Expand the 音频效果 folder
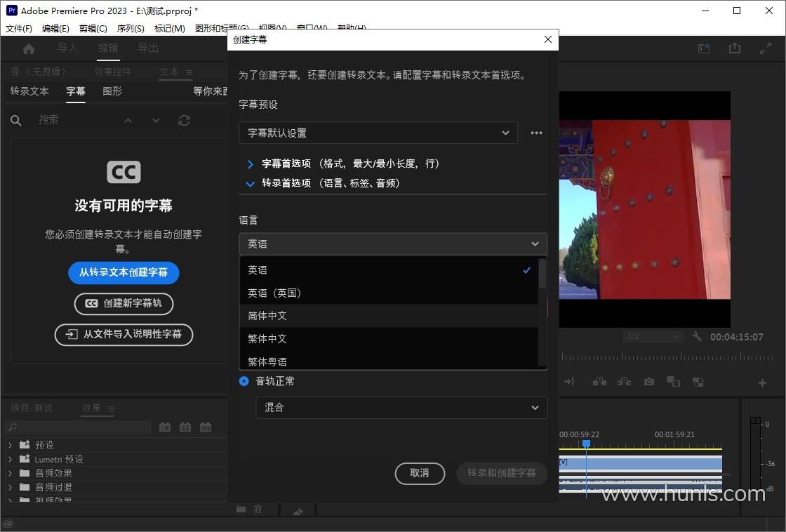 [x=10, y=473]
